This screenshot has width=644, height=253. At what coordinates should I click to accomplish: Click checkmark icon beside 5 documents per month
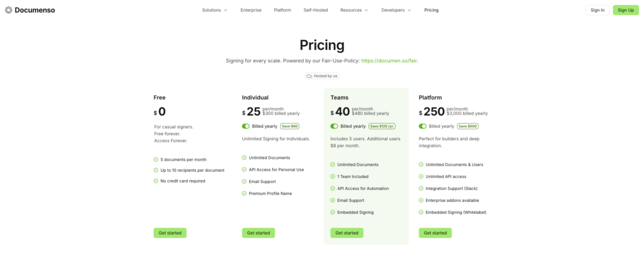[x=156, y=159]
